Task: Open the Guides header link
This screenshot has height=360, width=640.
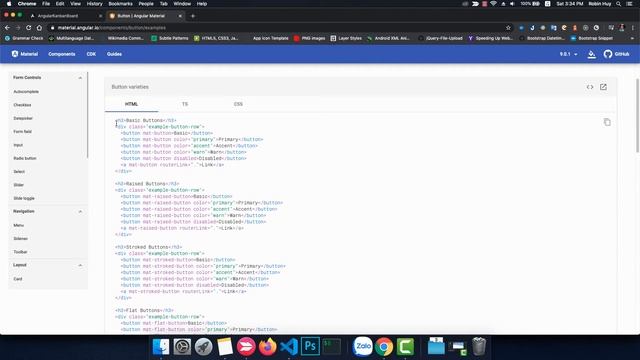Action: coord(114,54)
